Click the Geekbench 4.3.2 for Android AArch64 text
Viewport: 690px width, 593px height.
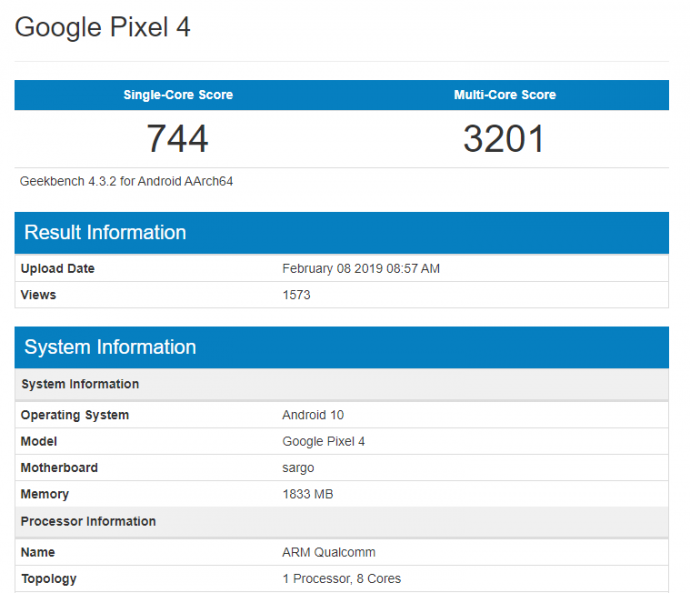tap(126, 181)
